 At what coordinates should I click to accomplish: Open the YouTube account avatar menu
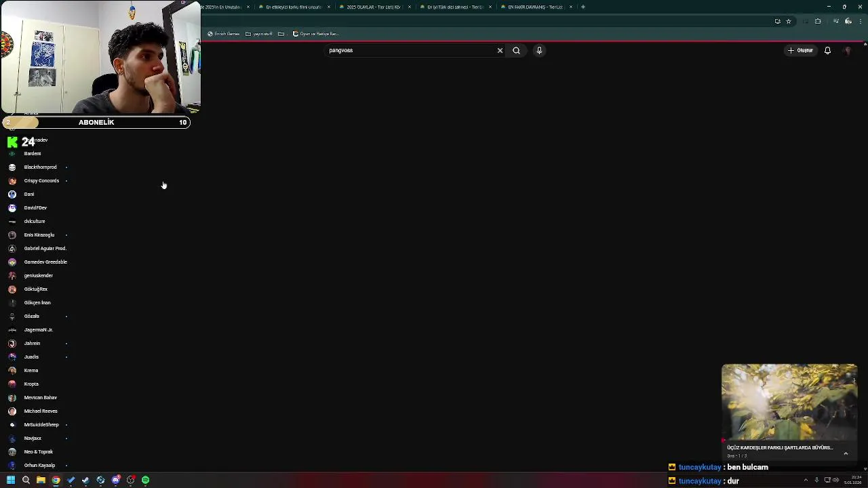click(848, 50)
